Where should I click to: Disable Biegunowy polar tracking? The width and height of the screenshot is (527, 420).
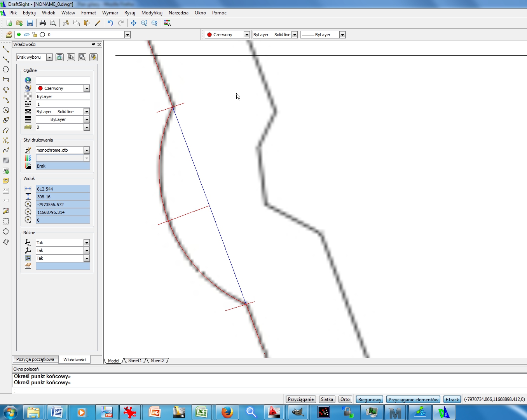369,399
